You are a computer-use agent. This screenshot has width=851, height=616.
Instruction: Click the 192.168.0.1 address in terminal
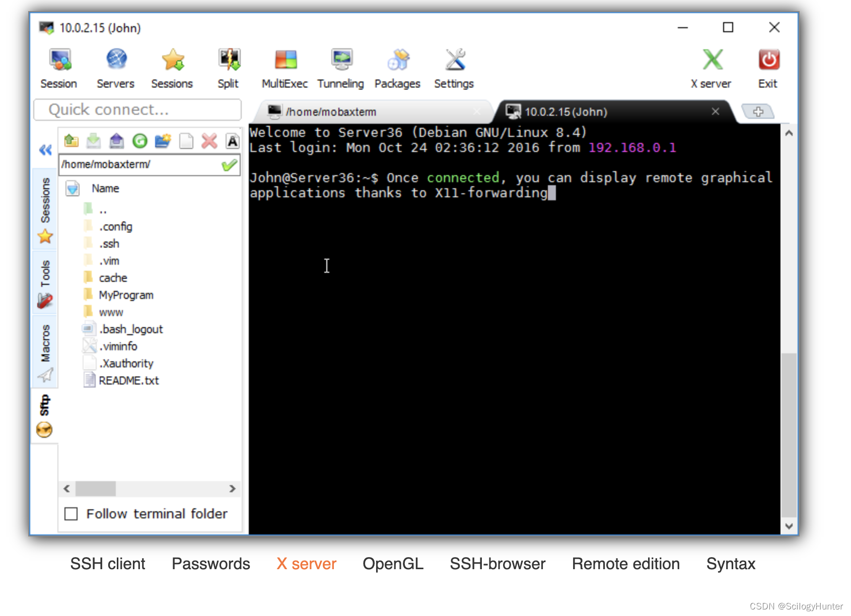(632, 147)
